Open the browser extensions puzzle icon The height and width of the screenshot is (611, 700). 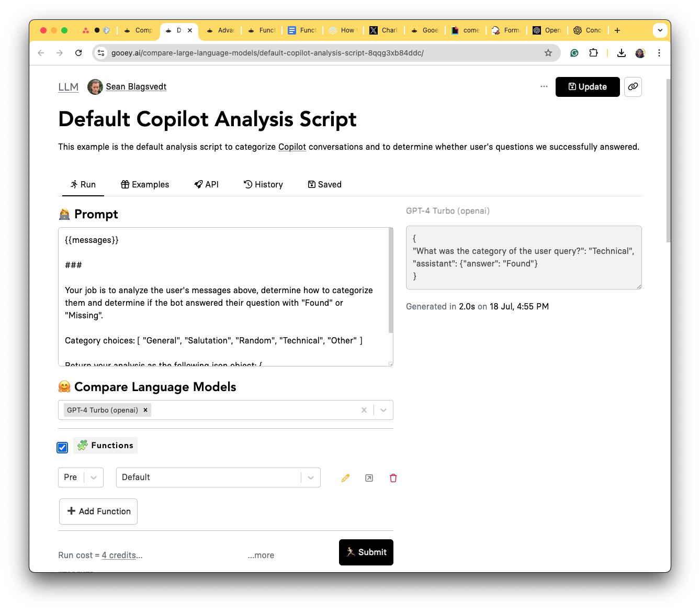pos(593,53)
